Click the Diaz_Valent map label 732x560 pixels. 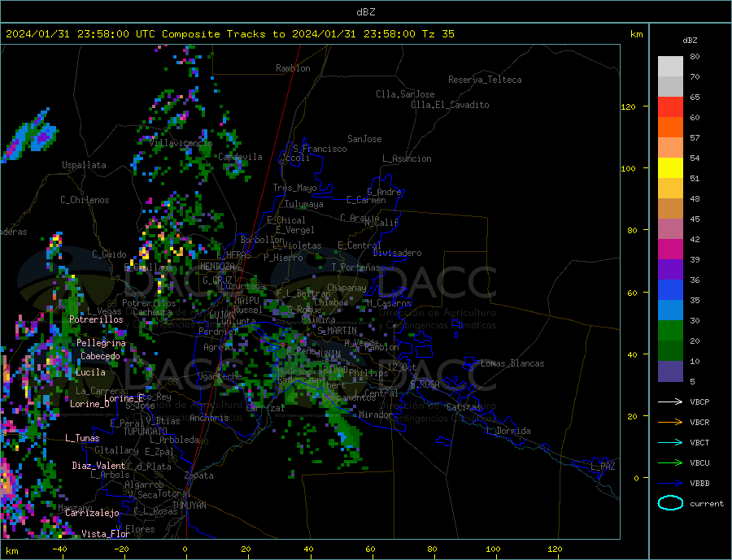click(x=98, y=466)
